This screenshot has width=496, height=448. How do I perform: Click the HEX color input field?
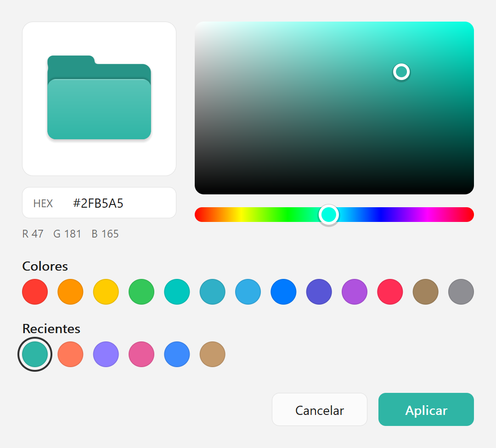99,203
